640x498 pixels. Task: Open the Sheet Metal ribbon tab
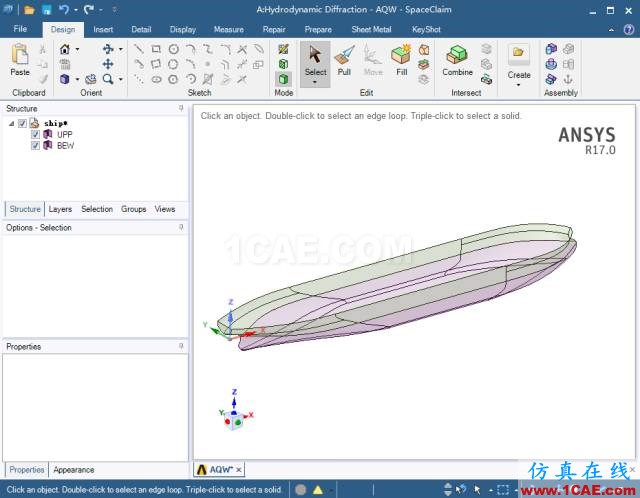[x=371, y=29]
